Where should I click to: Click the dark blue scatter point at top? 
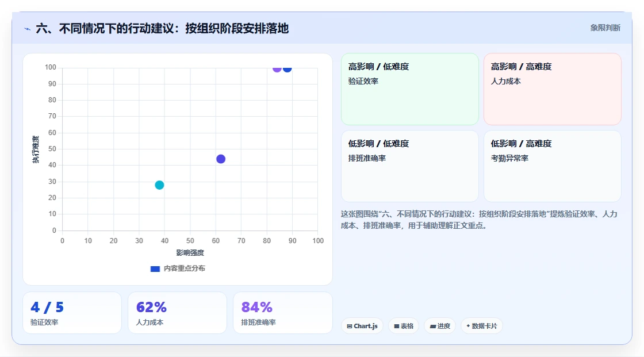click(x=287, y=68)
